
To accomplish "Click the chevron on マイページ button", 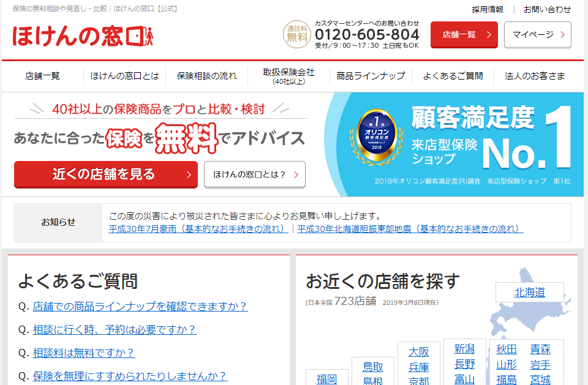I will pos(562,34).
